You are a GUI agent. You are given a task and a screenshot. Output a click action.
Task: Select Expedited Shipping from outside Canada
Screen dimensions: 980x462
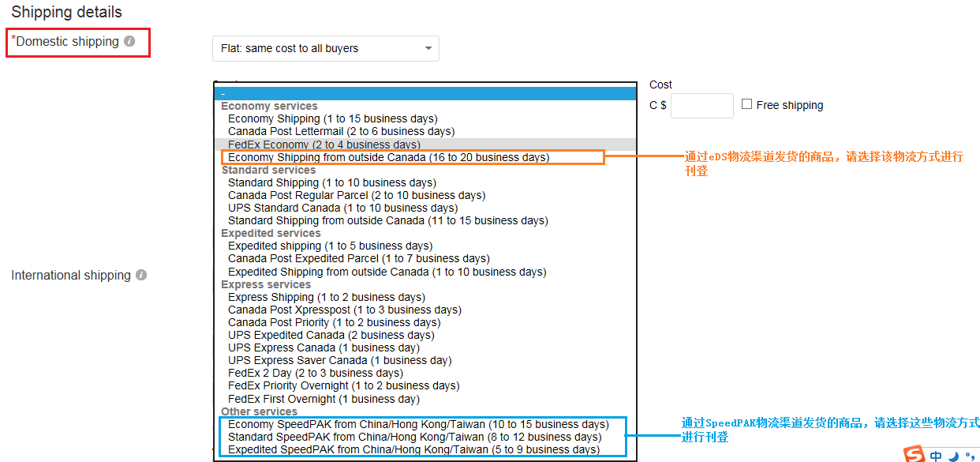pos(387,272)
